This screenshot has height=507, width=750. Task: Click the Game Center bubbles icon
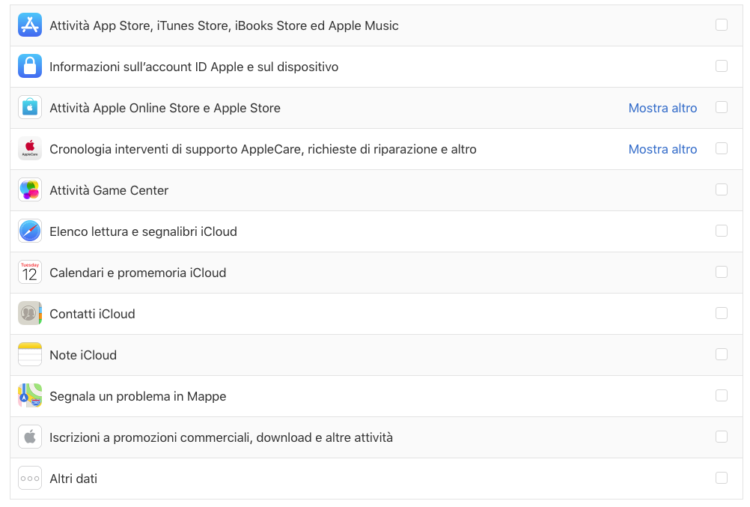click(30, 190)
